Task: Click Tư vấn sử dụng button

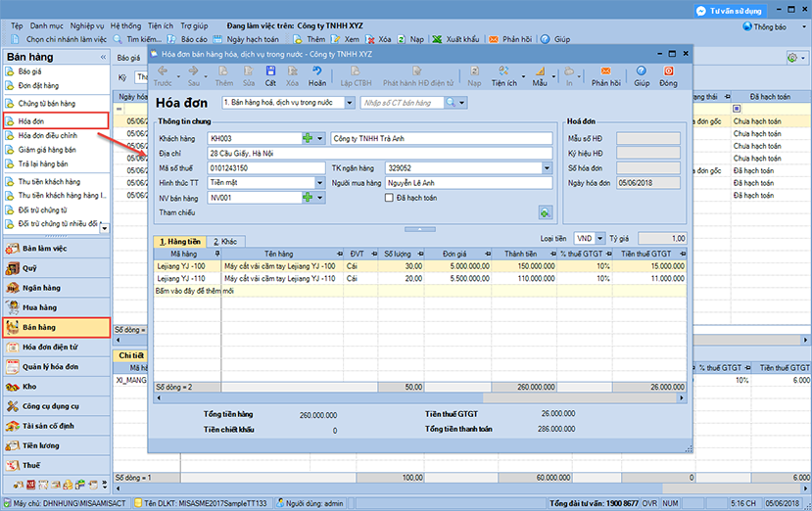Action: [729, 11]
